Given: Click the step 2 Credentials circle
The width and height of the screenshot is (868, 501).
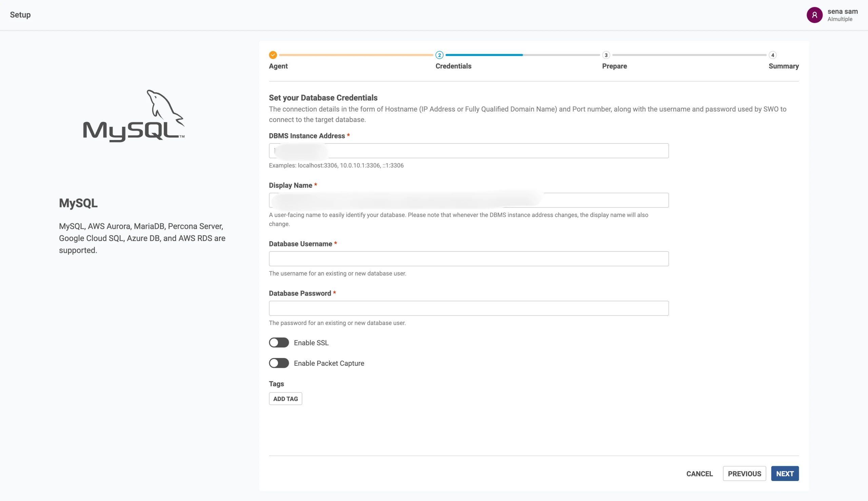Looking at the screenshot, I should pyautogui.click(x=439, y=55).
